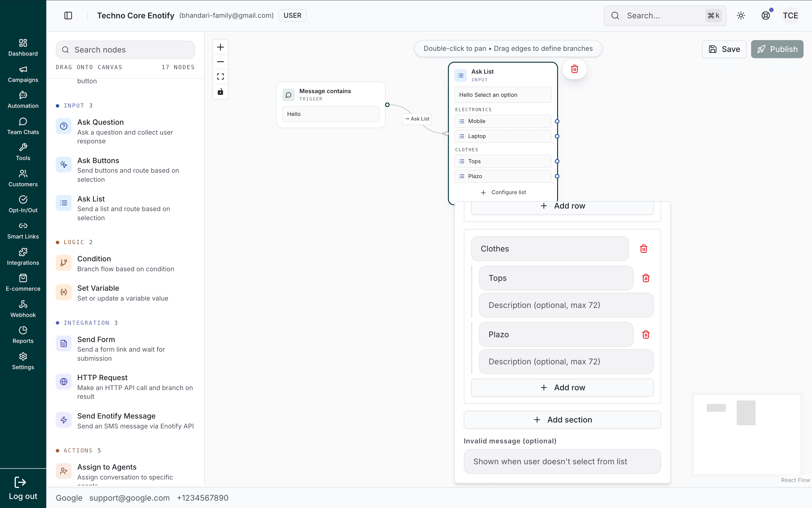Click the React Flow attribution link
812x508 pixels.
tap(795, 480)
